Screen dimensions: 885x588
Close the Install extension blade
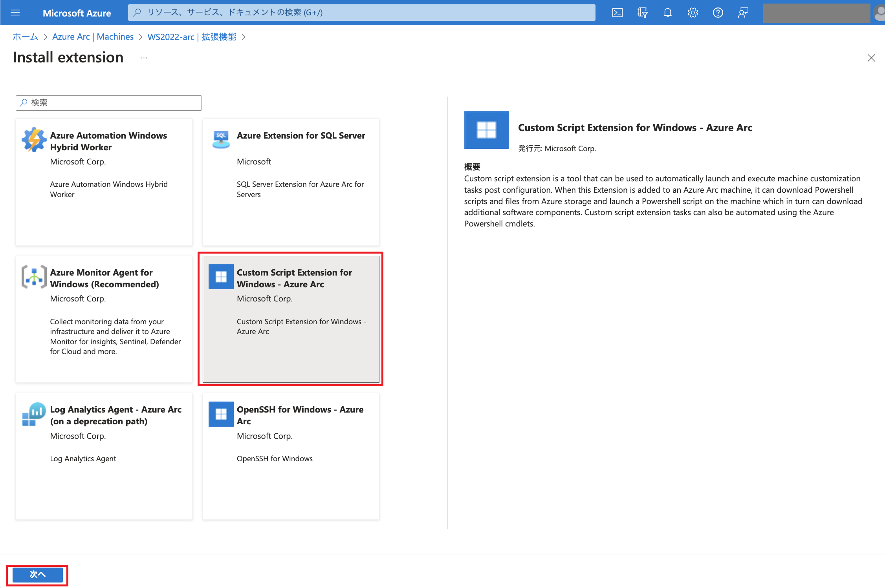(871, 58)
